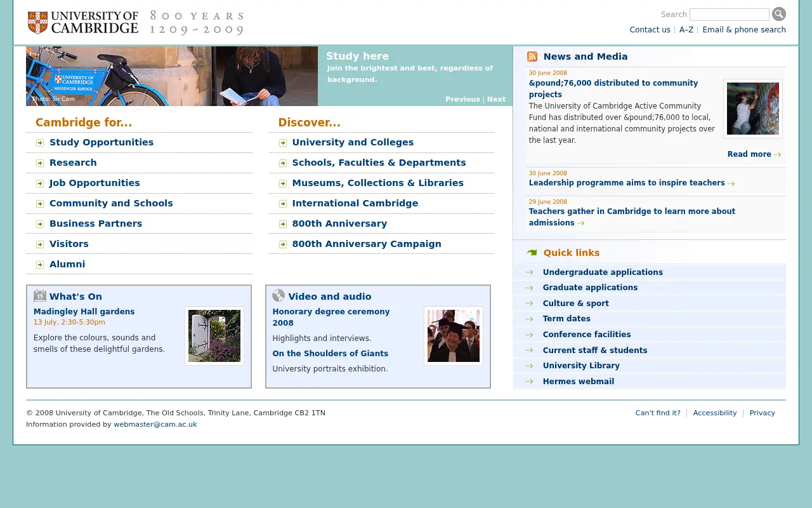The width and height of the screenshot is (812, 508).
Task: Open the Community and Schools section
Action: (111, 203)
